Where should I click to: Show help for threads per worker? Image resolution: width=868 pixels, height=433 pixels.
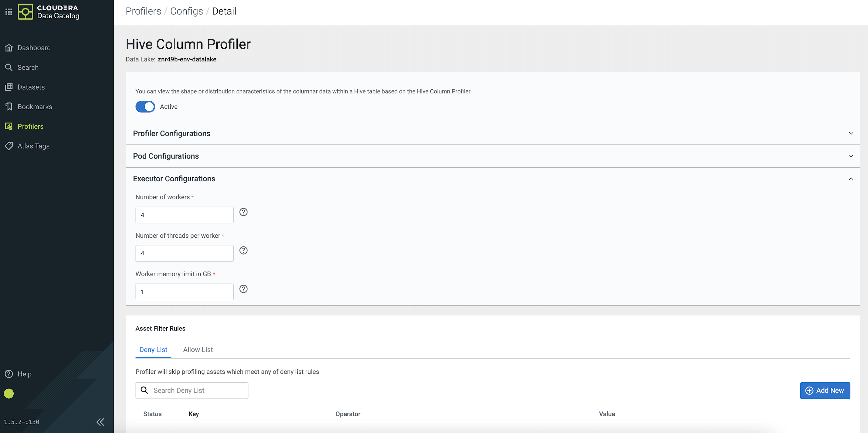point(243,251)
